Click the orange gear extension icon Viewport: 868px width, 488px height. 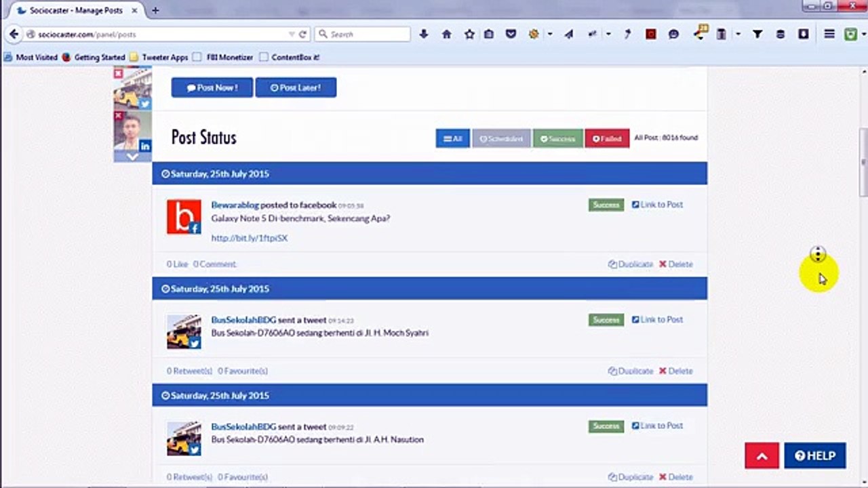click(x=534, y=34)
